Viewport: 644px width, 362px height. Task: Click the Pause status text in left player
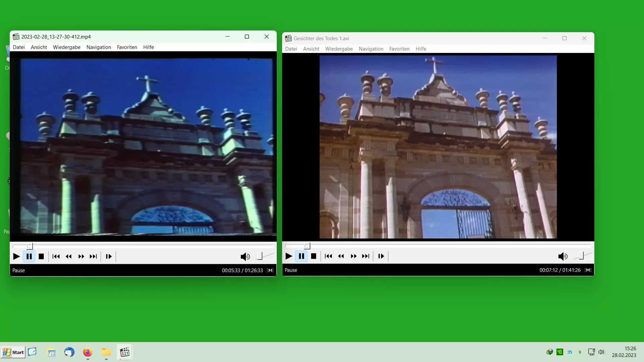click(19, 270)
